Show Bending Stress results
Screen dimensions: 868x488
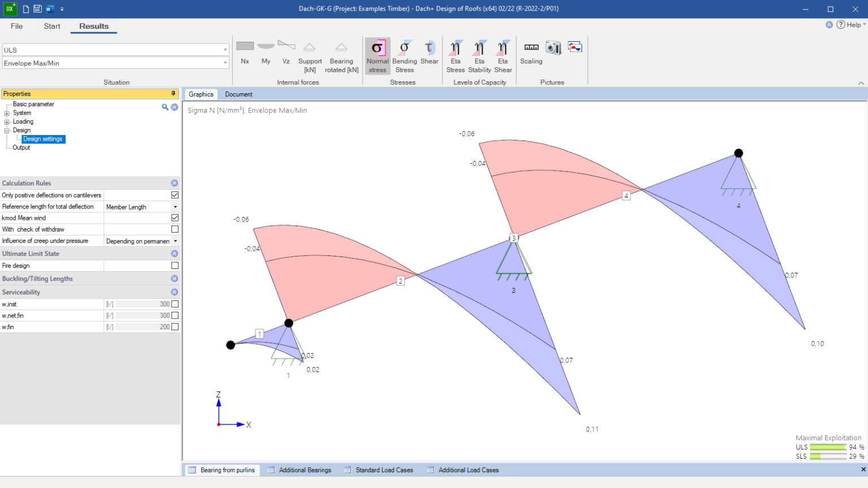(404, 56)
